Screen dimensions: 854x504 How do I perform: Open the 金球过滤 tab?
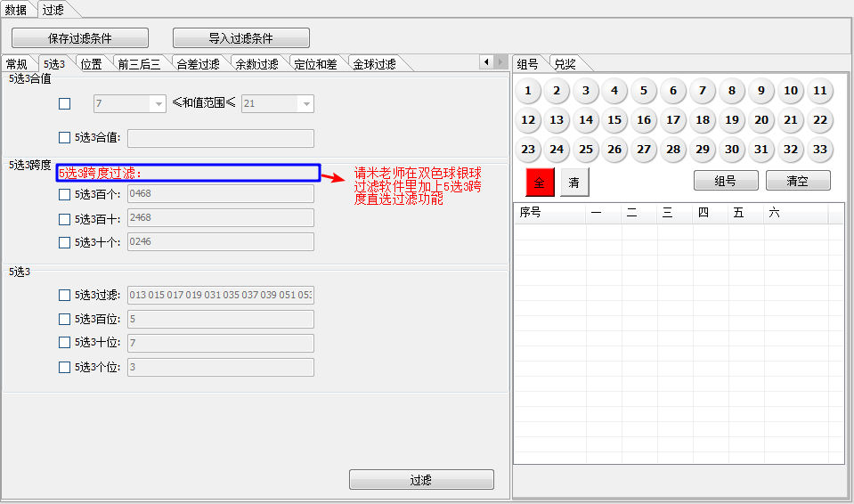(375, 64)
